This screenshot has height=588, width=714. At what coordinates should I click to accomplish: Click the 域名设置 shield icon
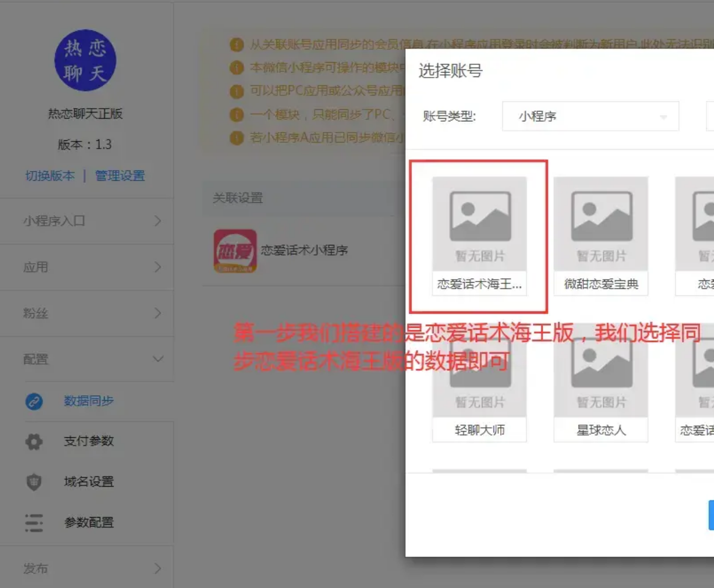coord(34,482)
